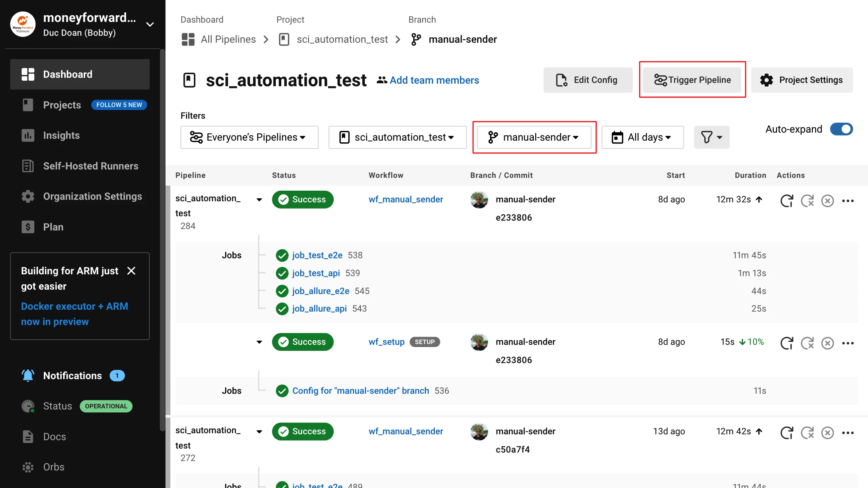Open more actions menu for pipeline 284

[848, 201]
